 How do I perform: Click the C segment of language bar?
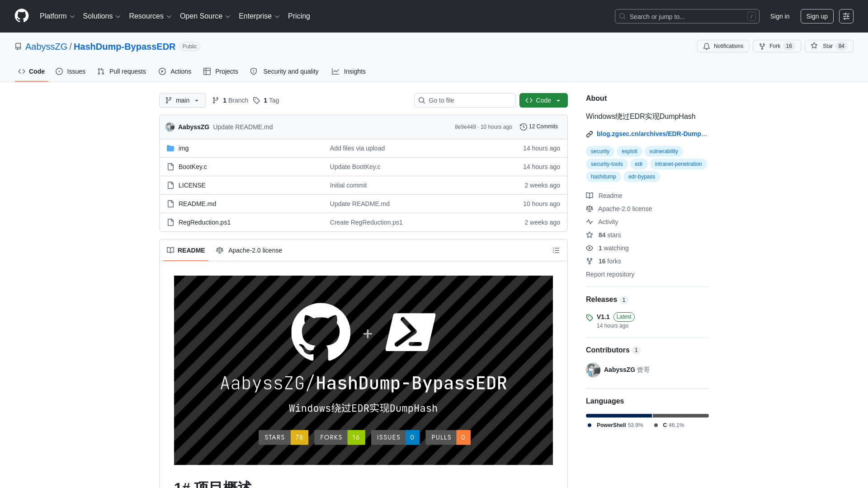[681, 416]
